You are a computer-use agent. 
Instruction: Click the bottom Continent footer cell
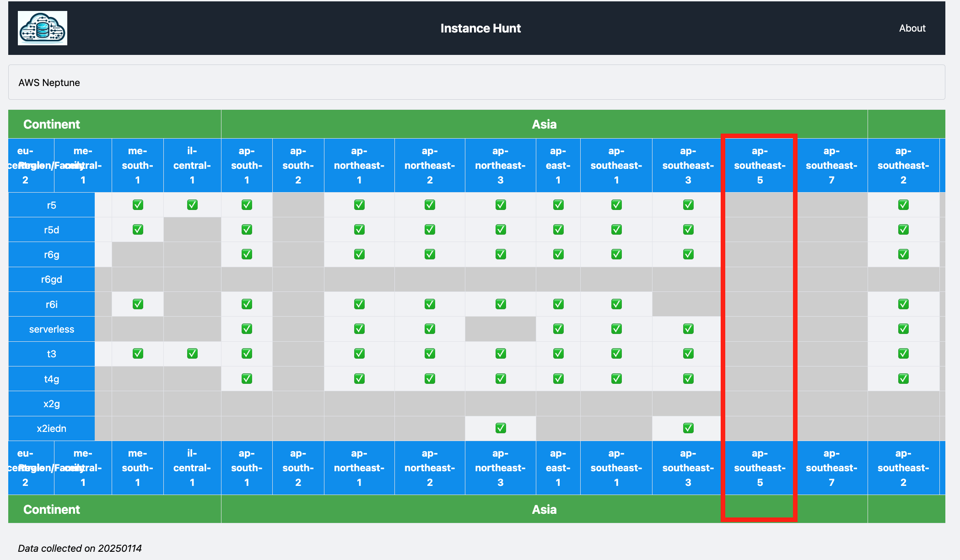click(x=115, y=509)
